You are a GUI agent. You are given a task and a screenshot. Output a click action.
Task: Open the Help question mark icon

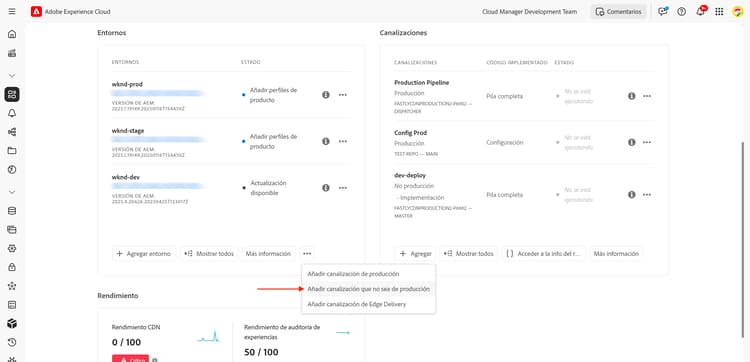(x=682, y=11)
